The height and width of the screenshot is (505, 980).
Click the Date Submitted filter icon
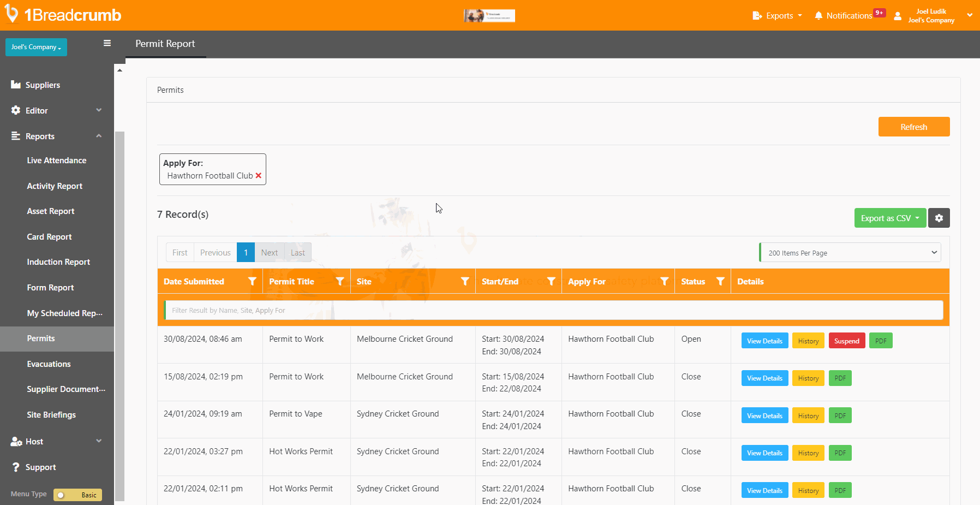tap(252, 281)
